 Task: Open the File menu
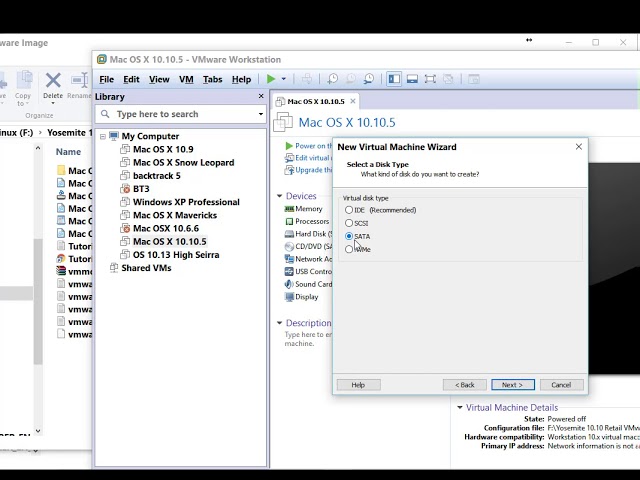click(107, 80)
